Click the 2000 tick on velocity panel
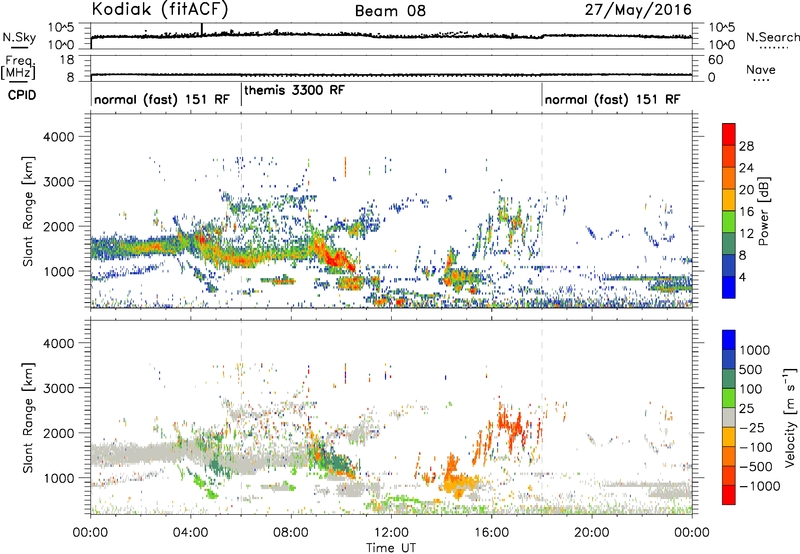The width and height of the screenshot is (800, 554). coord(58,433)
